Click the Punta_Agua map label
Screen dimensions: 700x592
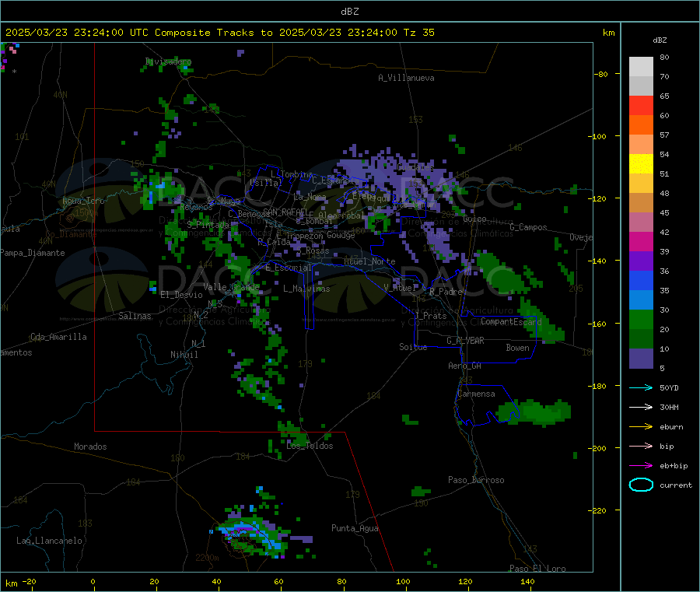[x=355, y=528]
